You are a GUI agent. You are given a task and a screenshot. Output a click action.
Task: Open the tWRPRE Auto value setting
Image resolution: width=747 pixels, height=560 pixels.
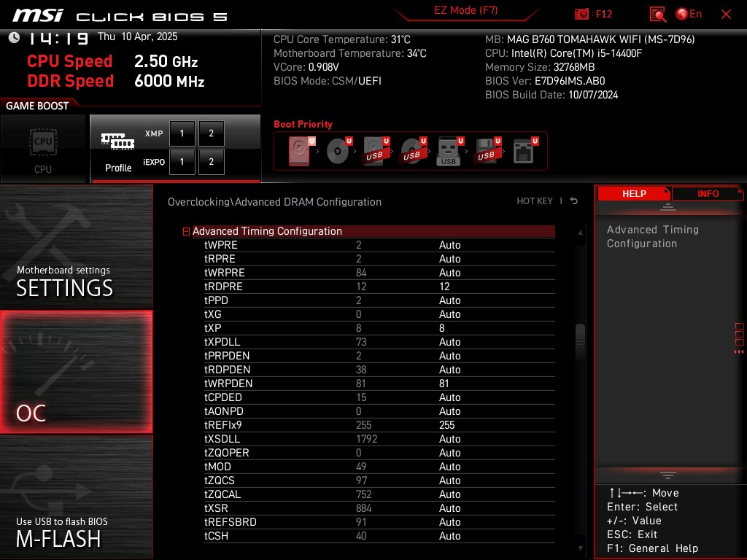tap(449, 273)
